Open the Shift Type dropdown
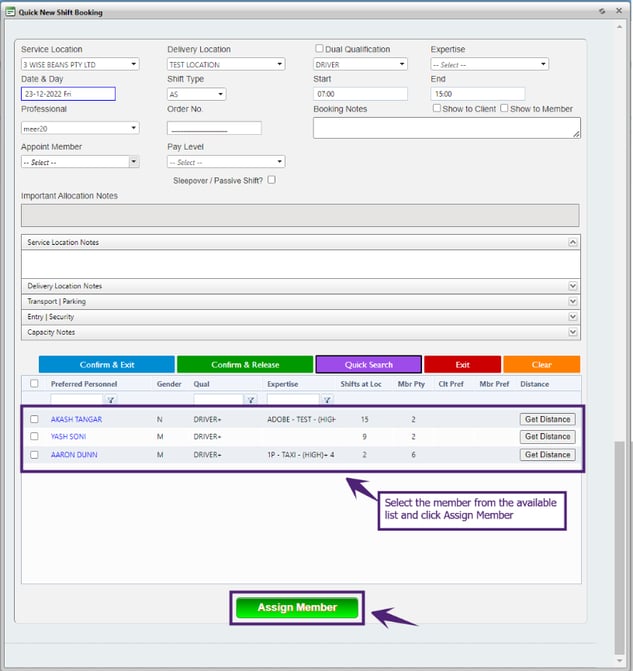 pyautogui.click(x=196, y=95)
